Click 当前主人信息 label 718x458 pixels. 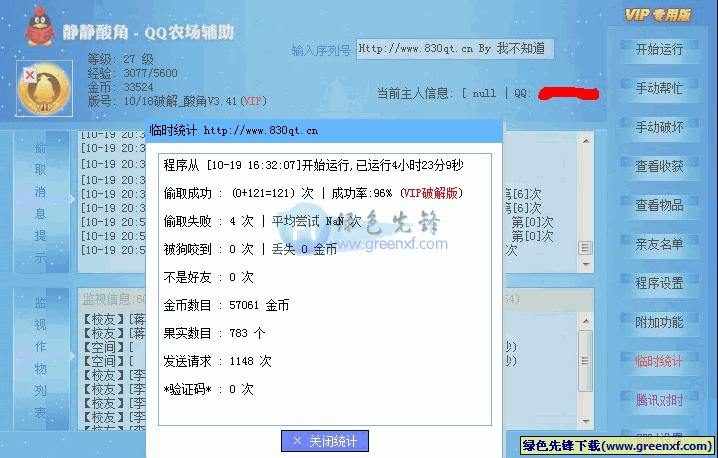click(414, 93)
